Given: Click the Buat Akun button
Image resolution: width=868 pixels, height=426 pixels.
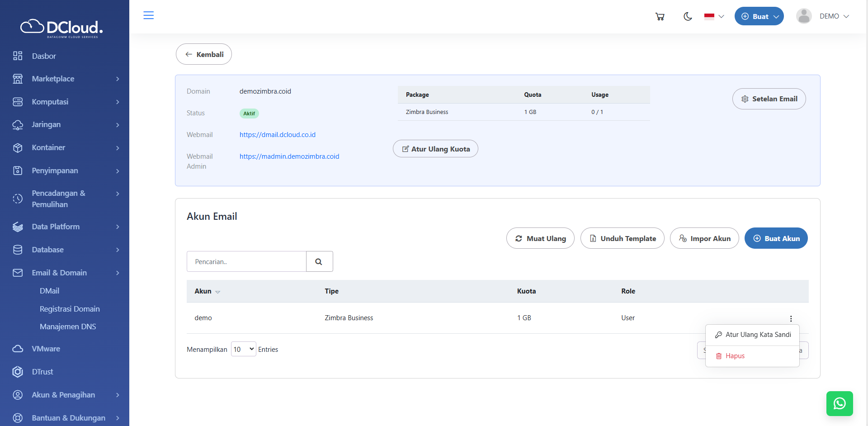Looking at the screenshot, I should click(x=776, y=238).
